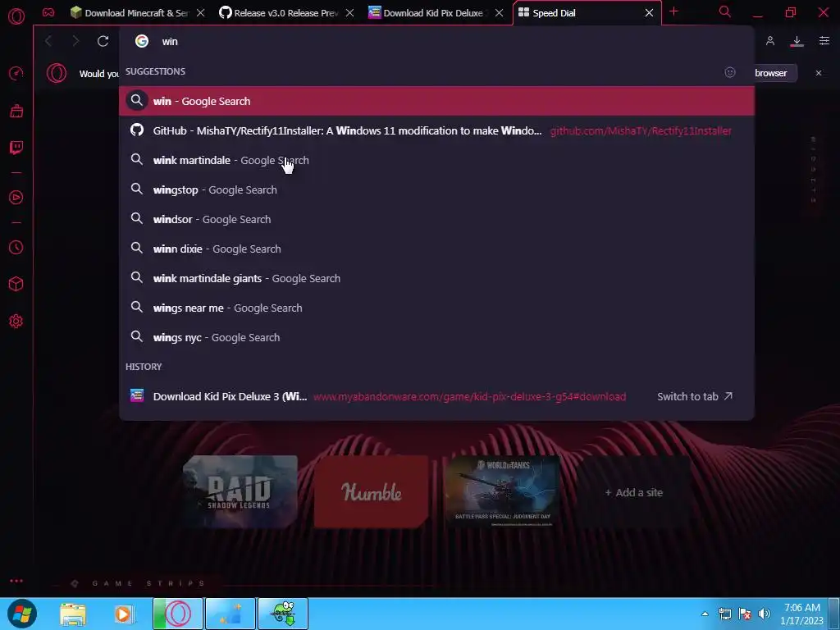Open volume speaker tray icon
Screen dimensions: 840x630
tap(765, 614)
